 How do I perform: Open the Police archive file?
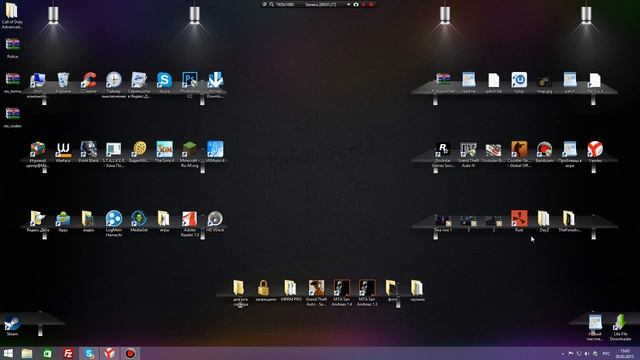pos(12,45)
